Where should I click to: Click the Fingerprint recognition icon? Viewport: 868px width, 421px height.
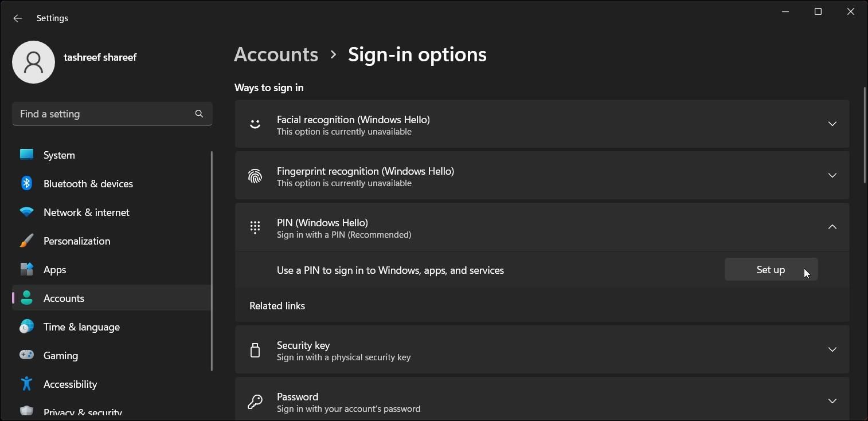[255, 176]
